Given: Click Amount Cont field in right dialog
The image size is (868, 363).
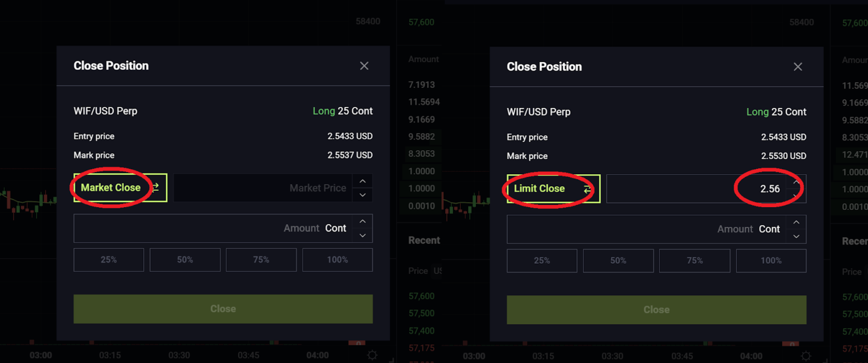Looking at the screenshot, I should point(647,229).
